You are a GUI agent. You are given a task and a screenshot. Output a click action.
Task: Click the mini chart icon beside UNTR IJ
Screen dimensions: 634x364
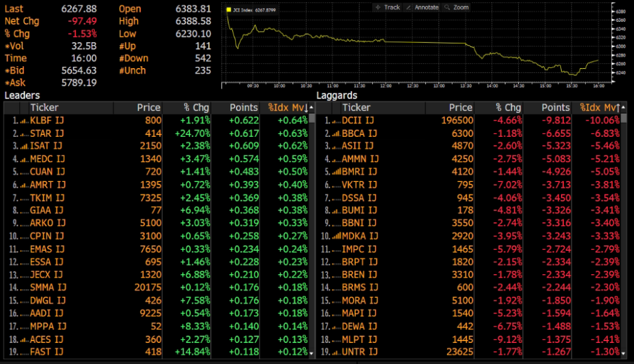(x=336, y=353)
